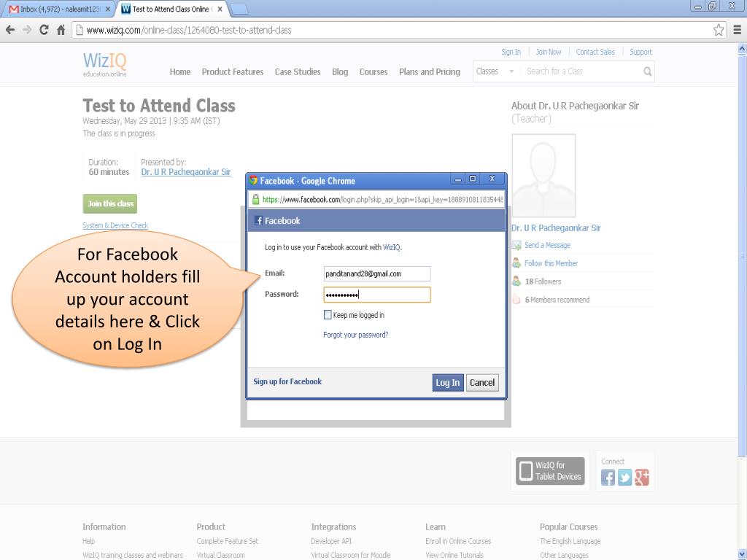Go to browser home icon
This screenshot has height=560, width=747.
[61, 30]
